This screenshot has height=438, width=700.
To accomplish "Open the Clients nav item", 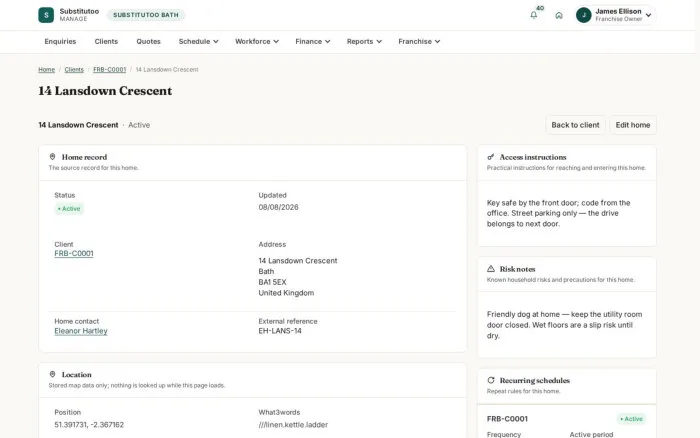I will [x=106, y=42].
